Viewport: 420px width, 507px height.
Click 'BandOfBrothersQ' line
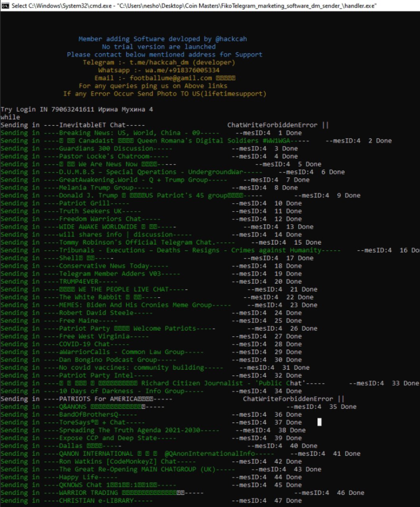coord(151,415)
